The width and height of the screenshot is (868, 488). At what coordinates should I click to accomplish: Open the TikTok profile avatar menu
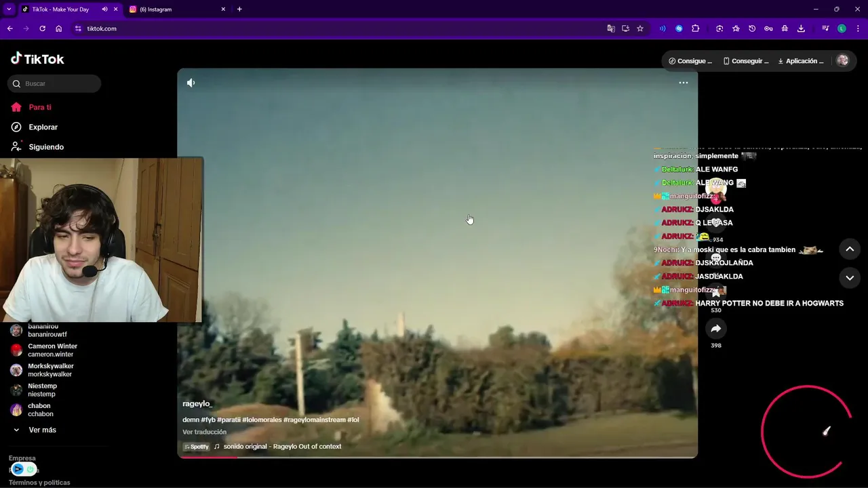pyautogui.click(x=843, y=60)
